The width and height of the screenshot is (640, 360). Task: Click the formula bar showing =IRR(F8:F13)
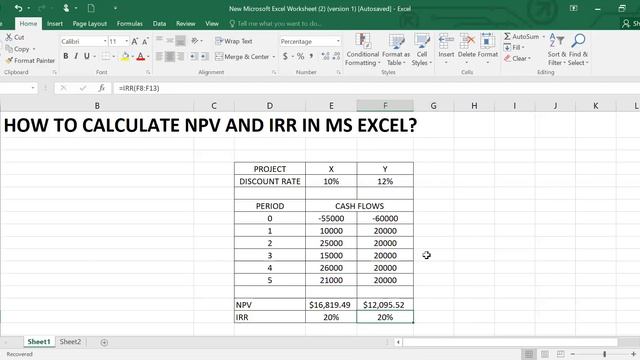376,88
